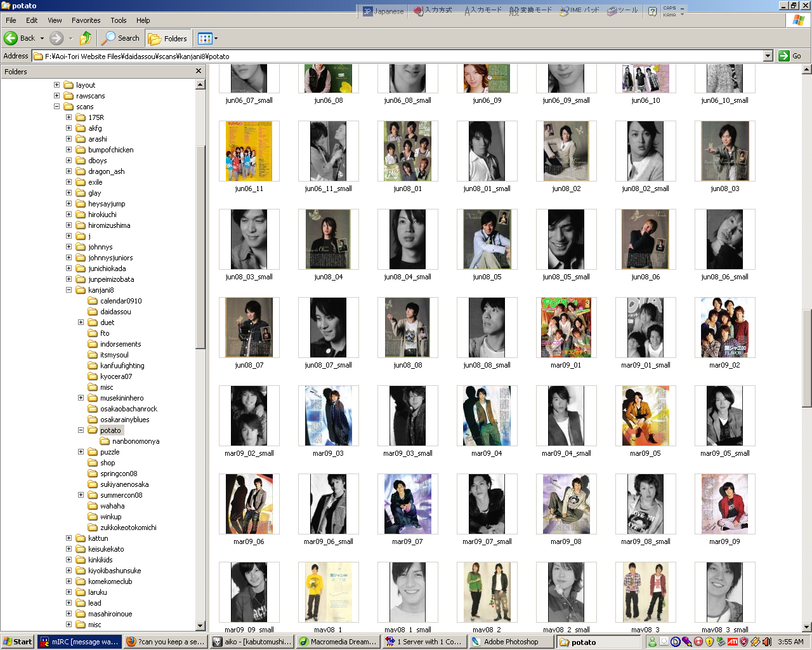Toggle the Folders pane button

[167, 38]
